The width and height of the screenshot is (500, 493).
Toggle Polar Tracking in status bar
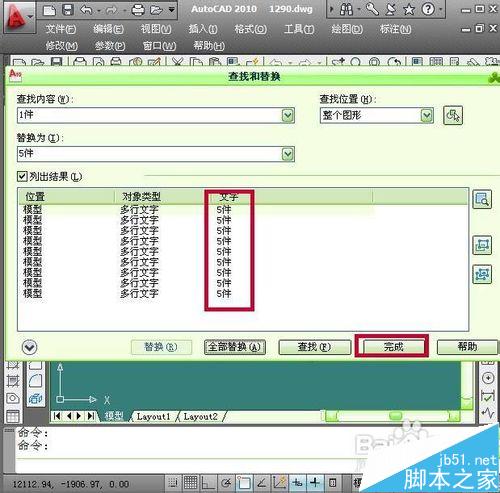pyautogui.click(x=226, y=482)
